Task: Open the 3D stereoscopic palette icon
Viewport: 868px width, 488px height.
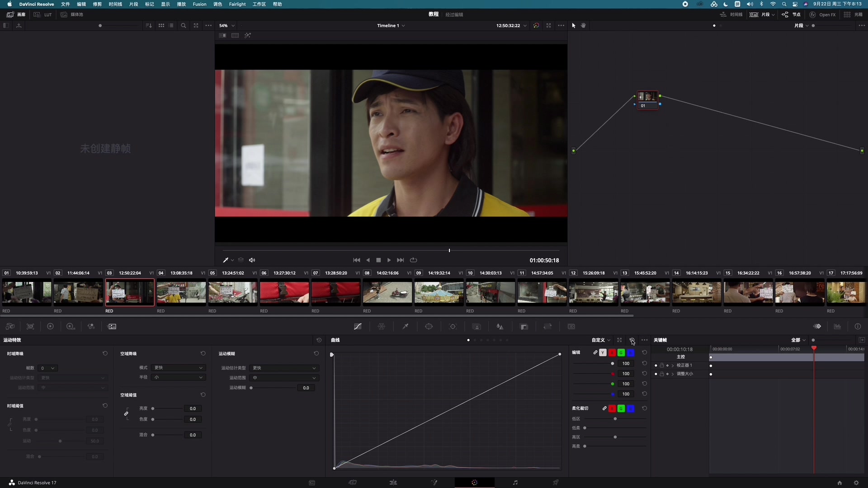Action: [x=571, y=327]
